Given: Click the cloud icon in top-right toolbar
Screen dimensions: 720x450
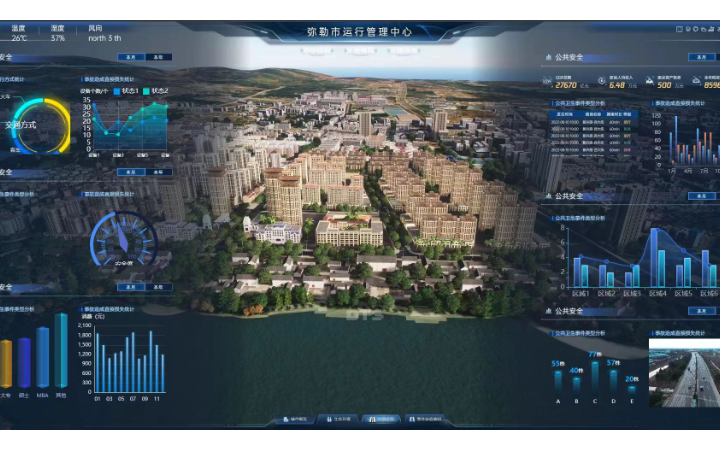Looking at the screenshot, I should (703, 29).
